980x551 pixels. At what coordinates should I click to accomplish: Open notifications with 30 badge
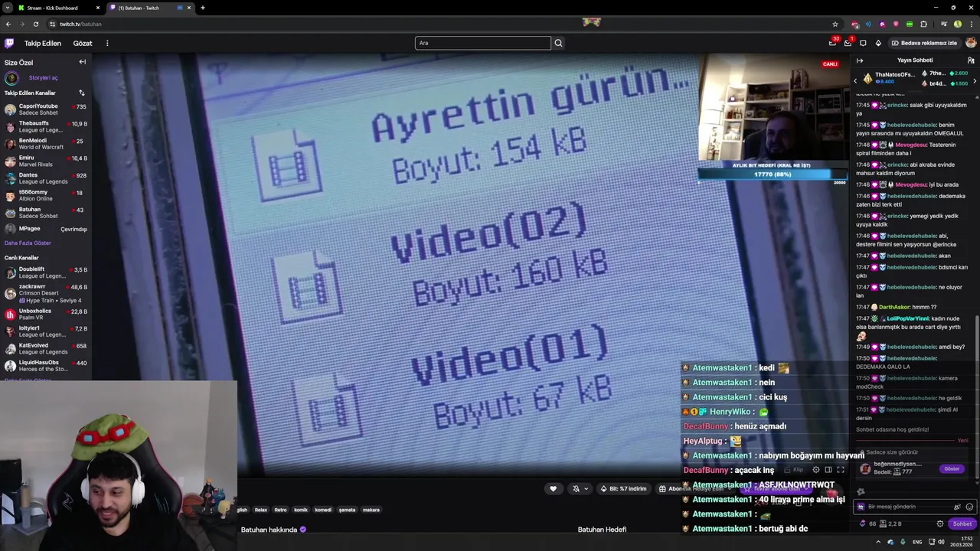click(x=832, y=43)
